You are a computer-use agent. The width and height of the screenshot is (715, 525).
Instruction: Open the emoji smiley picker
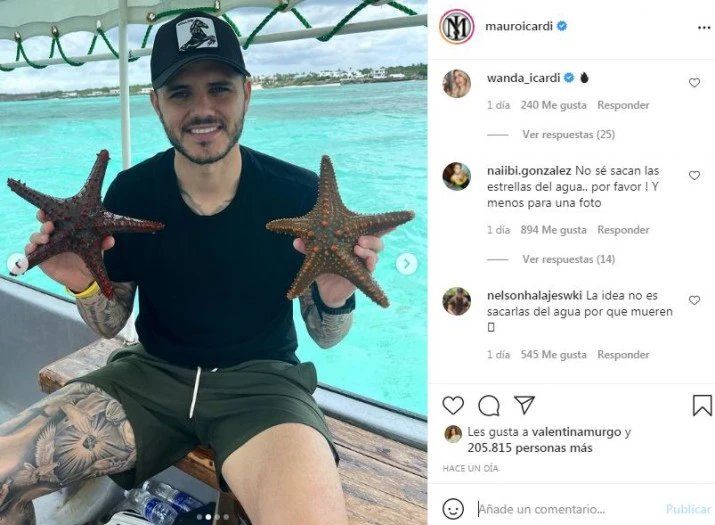453,509
